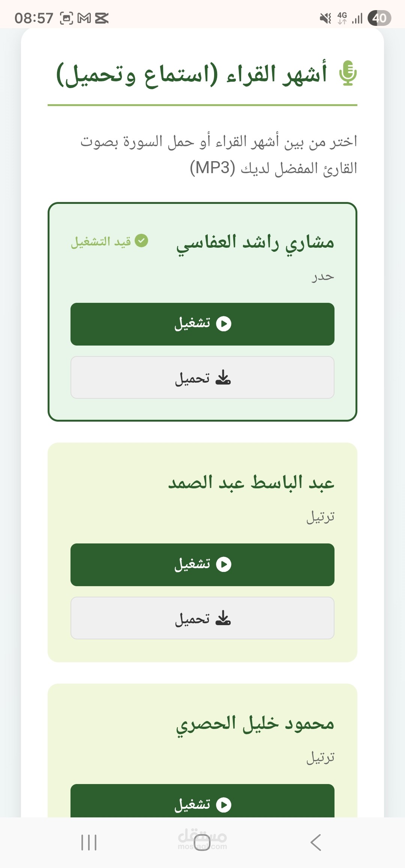Tap the battery level indicator showing 40

379,18
